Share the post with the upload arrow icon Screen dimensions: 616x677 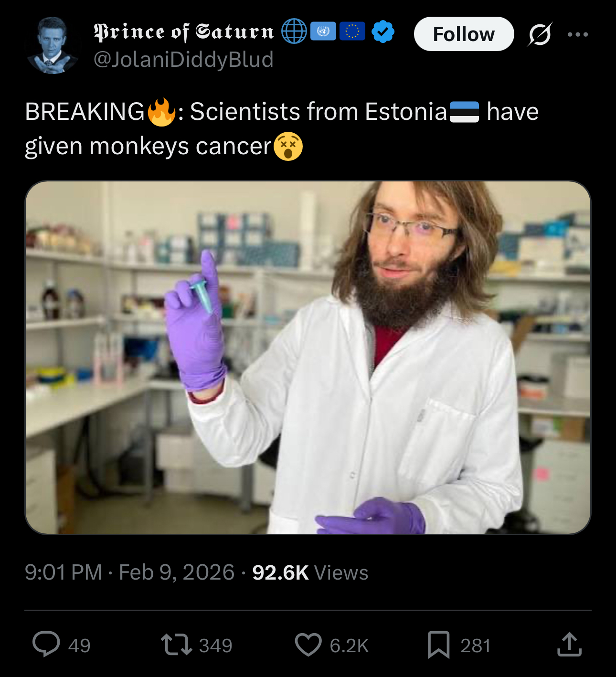pos(569,645)
